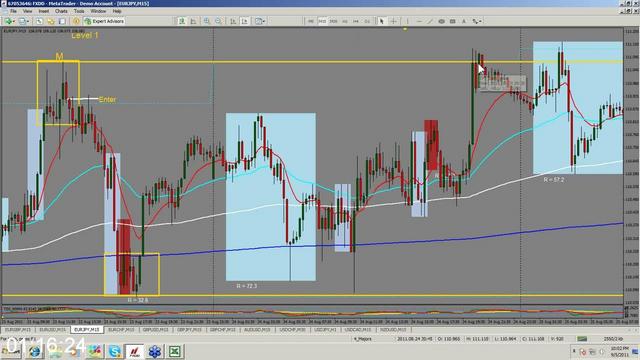Select the Horizontal Line drawing tool
The image size is (640, 360).
pyautogui.click(x=419, y=21)
